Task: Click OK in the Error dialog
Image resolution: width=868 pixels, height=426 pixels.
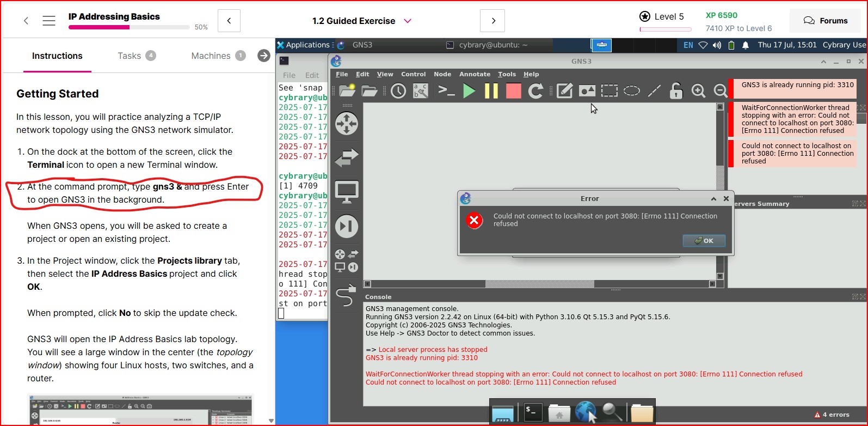Action: (x=704, y=241)
